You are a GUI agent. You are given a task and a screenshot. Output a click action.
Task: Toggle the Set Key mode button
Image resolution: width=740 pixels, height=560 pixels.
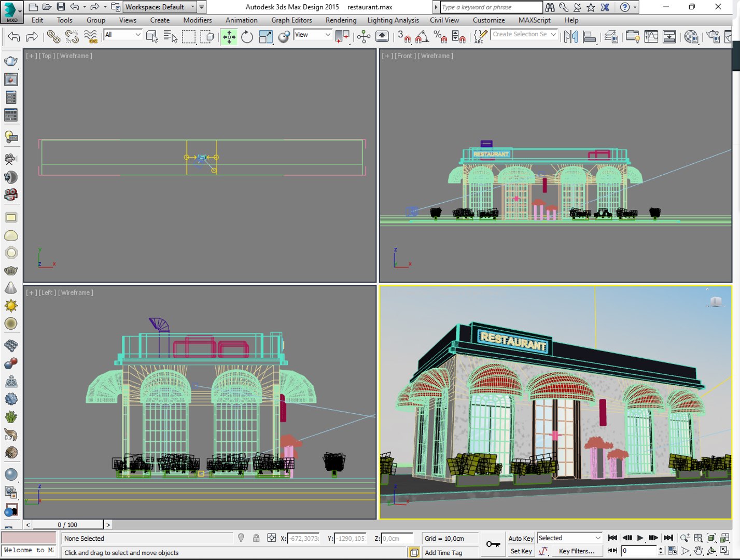point(521,551)
